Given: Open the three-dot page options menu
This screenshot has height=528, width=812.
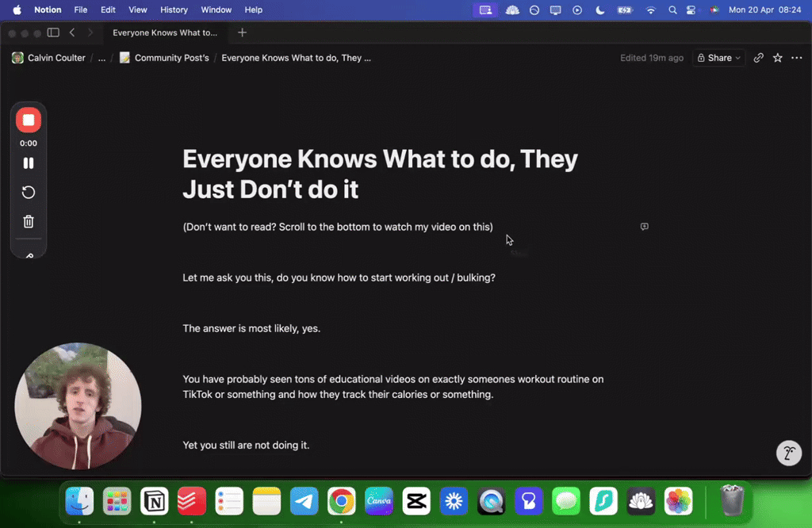Looking at the screenshot, I should point(796,58).
